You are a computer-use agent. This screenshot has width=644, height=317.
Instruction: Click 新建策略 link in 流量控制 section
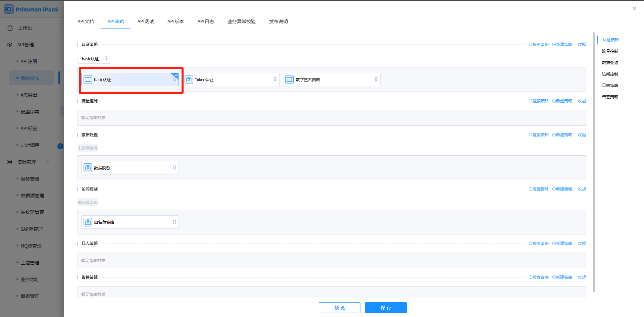562,101
